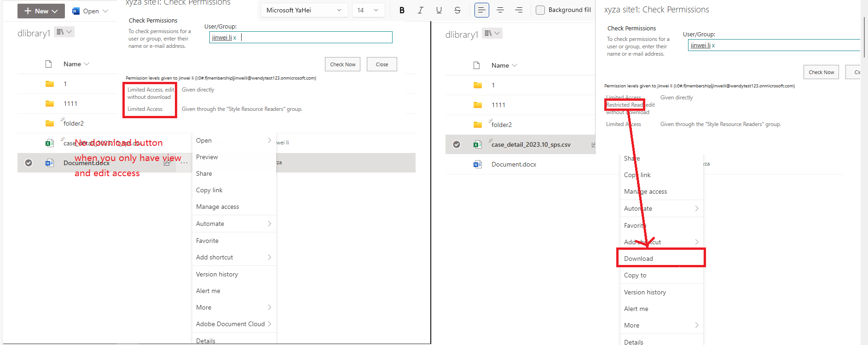This screenshot has width=868, height=345.
Task: Click Check Now in the right permissions dialog
Action: click(822, 72)
